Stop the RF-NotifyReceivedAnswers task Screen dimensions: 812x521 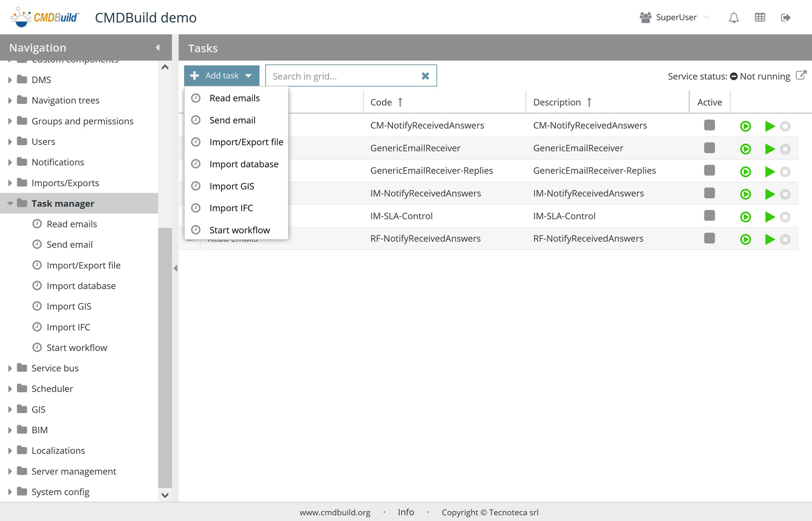point(785,239)
